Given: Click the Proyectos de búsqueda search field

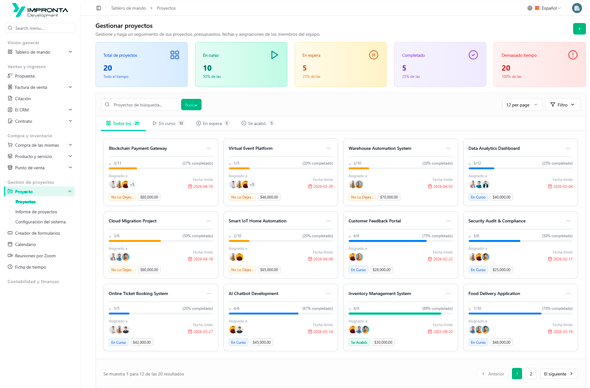Looking at the screenshot, I should point(140,105).
